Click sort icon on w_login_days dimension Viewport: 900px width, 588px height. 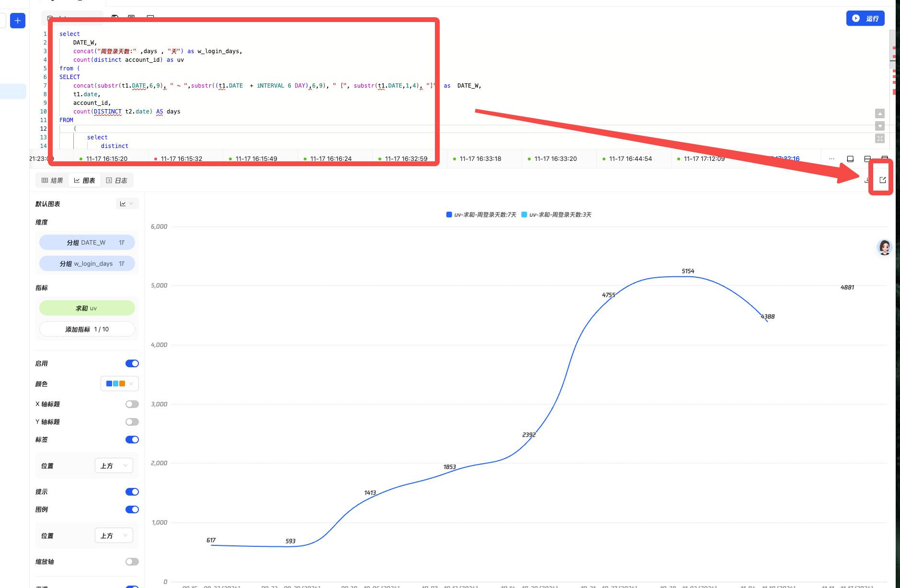point(122,264)
